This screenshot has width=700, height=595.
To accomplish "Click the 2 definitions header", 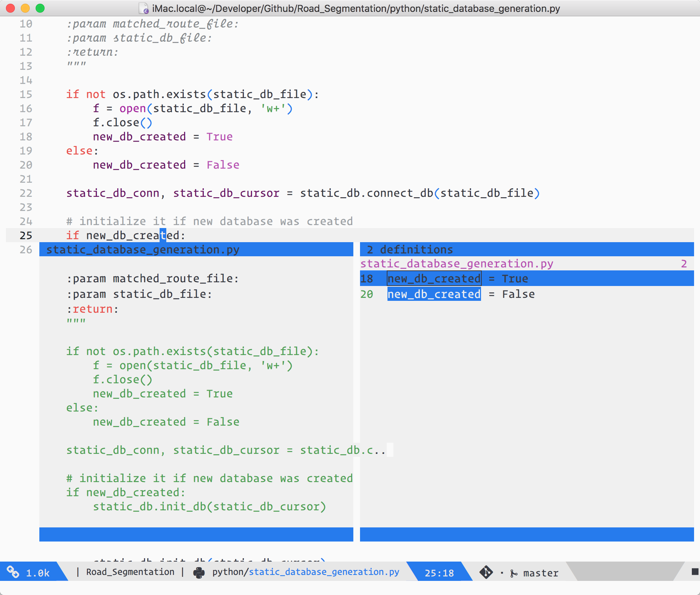I will [409, 249].
